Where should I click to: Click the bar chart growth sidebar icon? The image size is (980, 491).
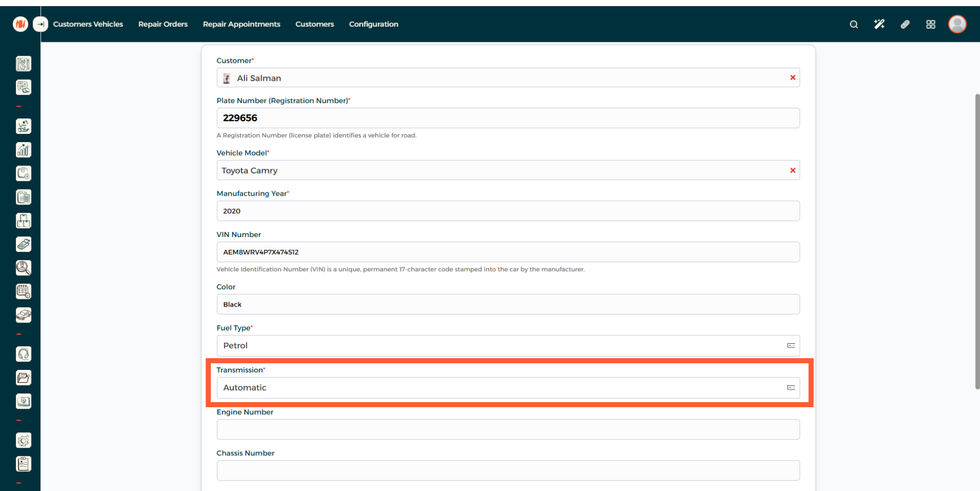23,150
